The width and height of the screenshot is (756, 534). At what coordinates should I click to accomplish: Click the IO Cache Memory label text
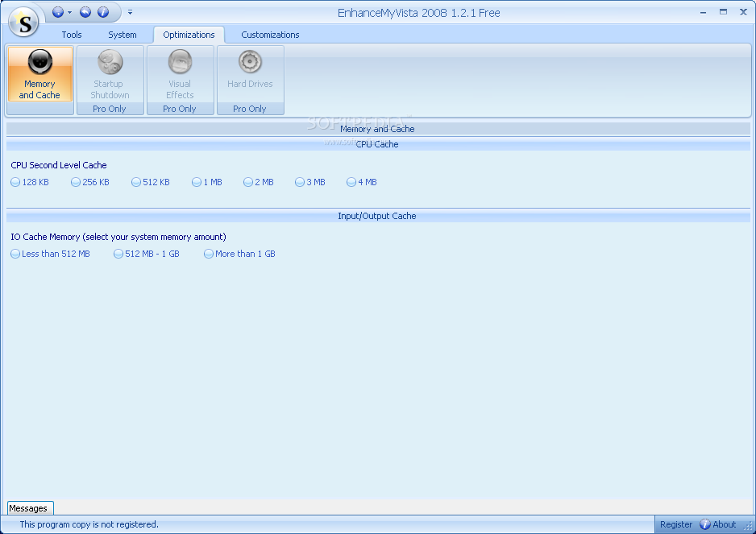point(118,237)
